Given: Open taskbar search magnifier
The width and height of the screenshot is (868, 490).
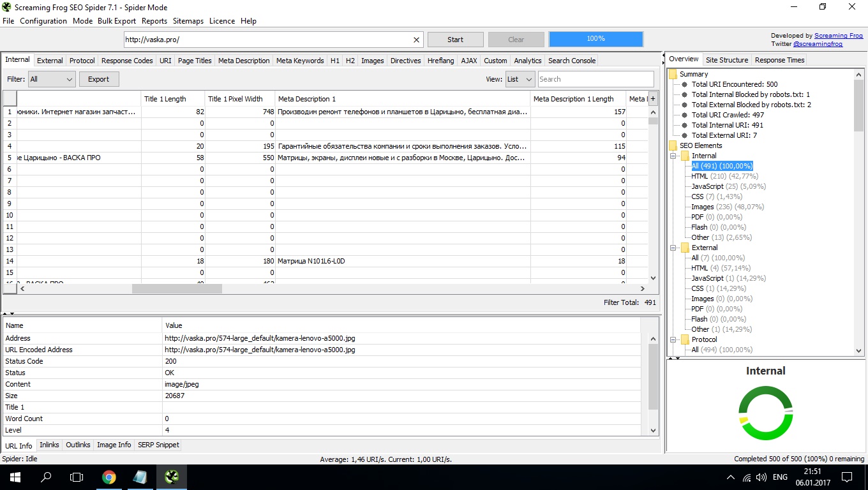Looking at the screenshot, I should point(46,477).
